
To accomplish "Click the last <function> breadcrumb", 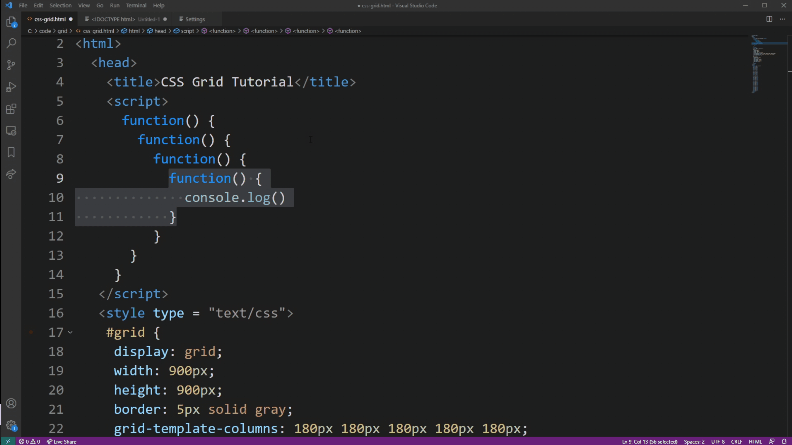I will point(344,31).
